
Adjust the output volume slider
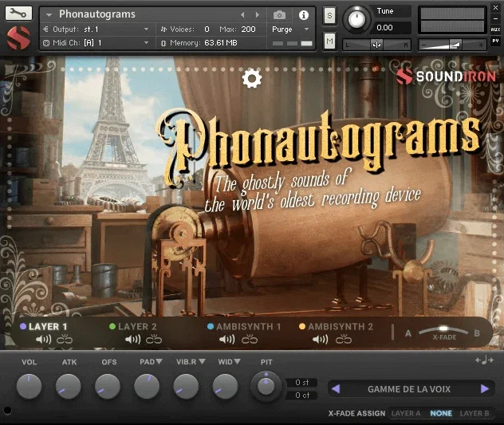(x=452, y=45)
